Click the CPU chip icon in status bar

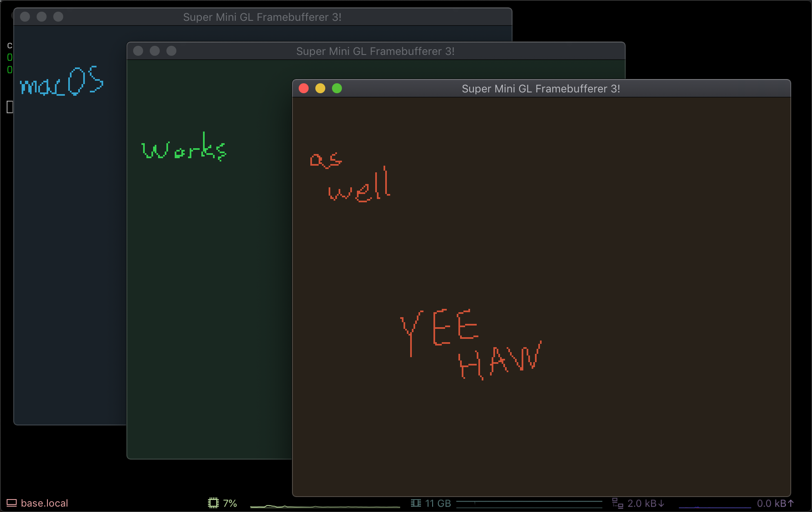213,503
